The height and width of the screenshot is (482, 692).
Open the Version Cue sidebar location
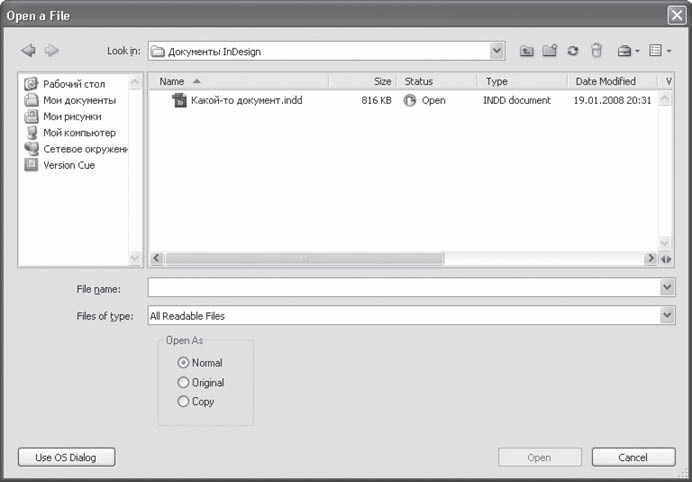click(x=68, y=165)
